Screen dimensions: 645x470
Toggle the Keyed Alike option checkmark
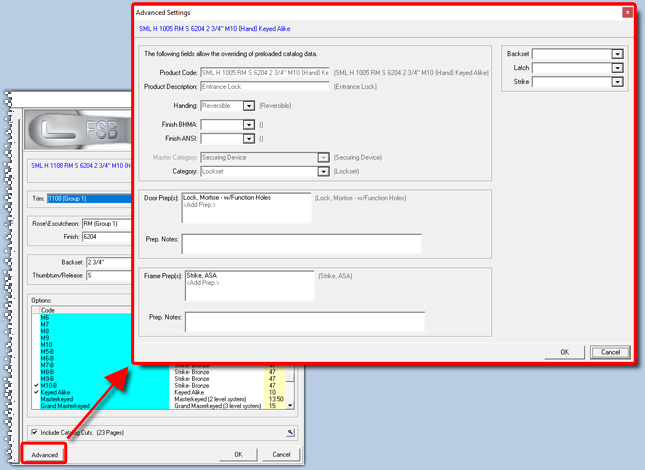click(x=36, y=393)
